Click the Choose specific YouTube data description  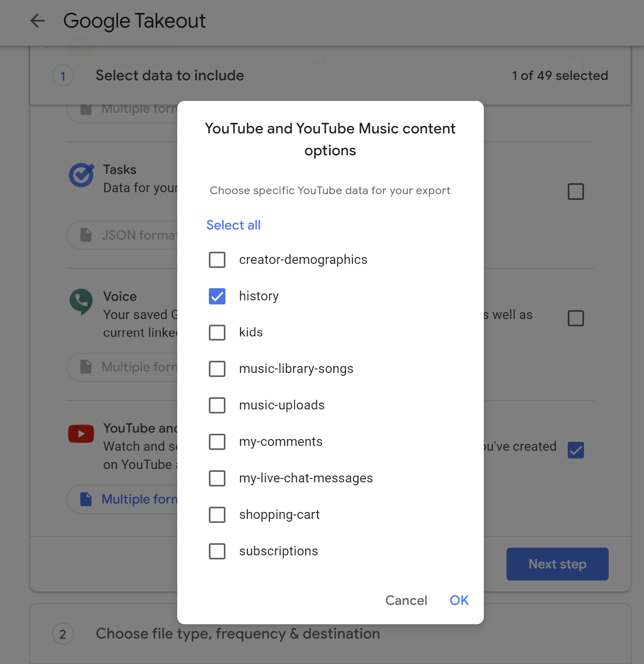[330, 191]
